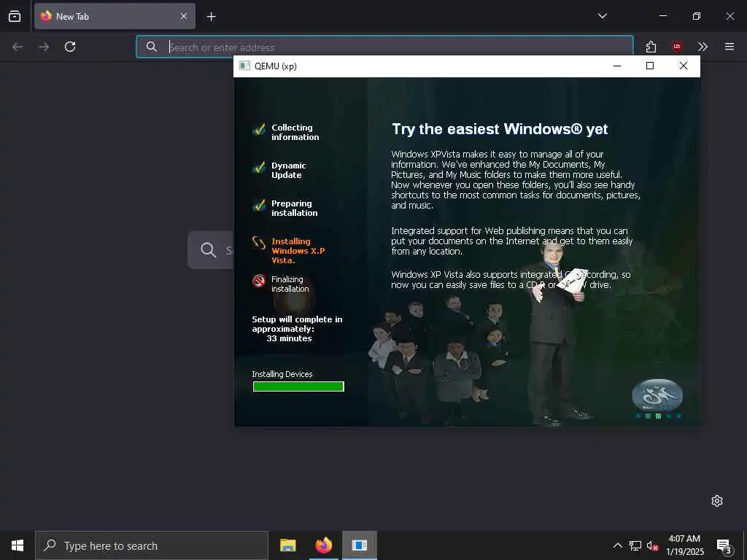This screenshot has width=747, height=560.
Task: Go back with browser back arrow
Action: (18, 47)
